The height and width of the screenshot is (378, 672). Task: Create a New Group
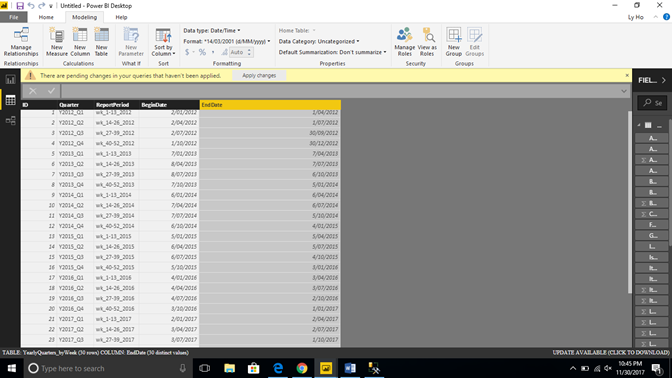453,41
